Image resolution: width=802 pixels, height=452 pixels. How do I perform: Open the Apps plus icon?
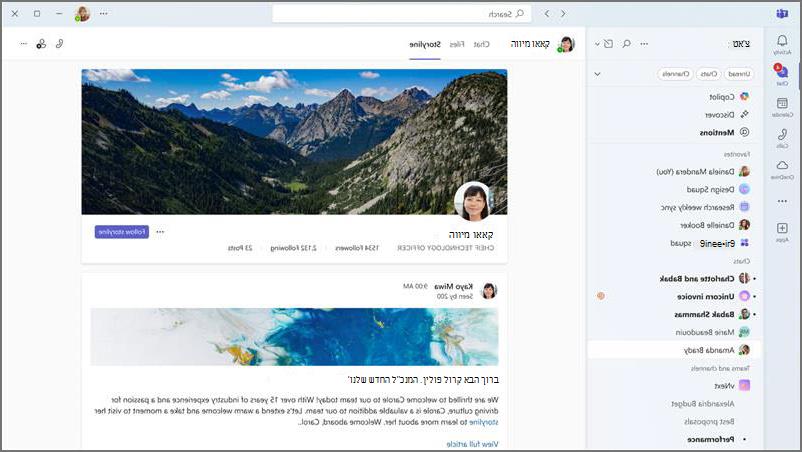(782, 231)
